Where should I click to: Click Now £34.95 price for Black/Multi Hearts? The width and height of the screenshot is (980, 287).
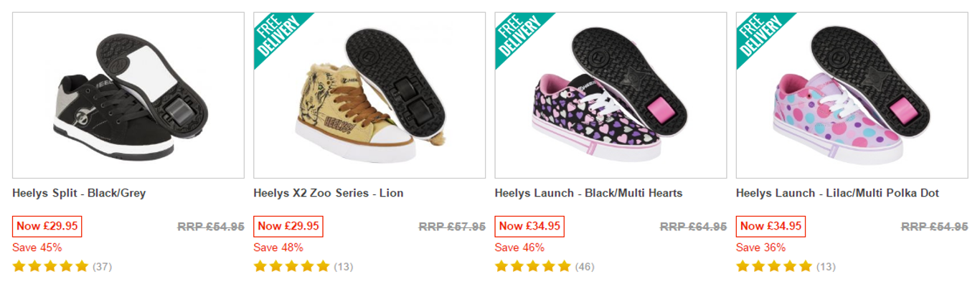point(529,226)
